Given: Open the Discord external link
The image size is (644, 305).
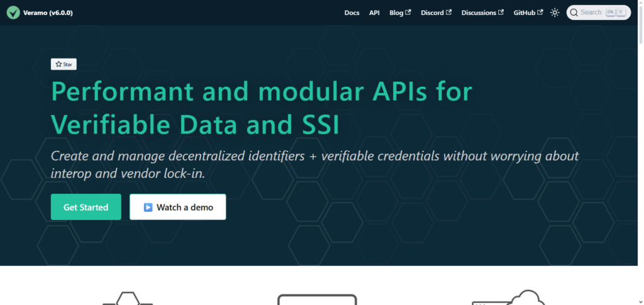Looking at the screenshot, I should tap(436, 13).
